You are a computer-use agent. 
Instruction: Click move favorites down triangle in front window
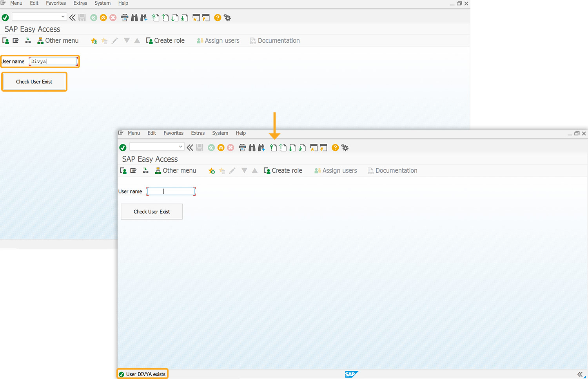click(244, 171)
